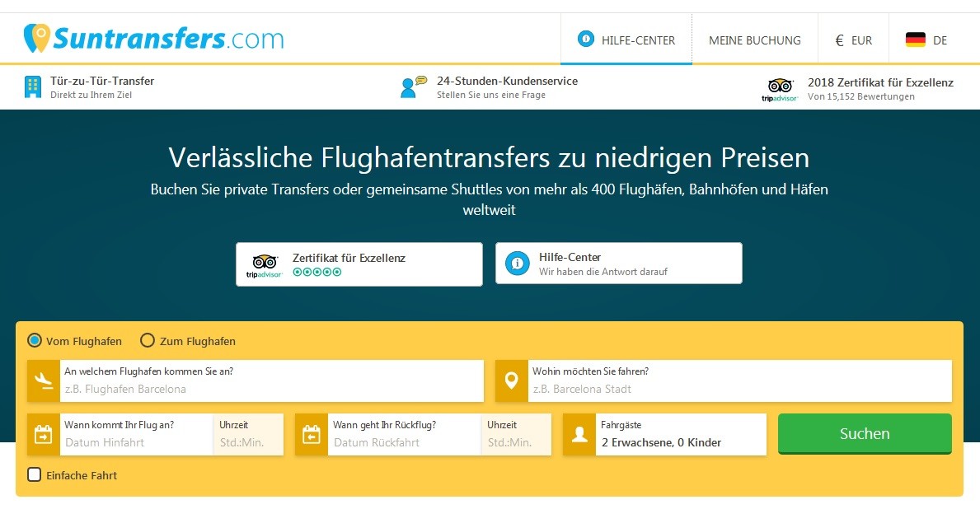
Task: Click the Suntransfers.com logo
Action: 154,39
